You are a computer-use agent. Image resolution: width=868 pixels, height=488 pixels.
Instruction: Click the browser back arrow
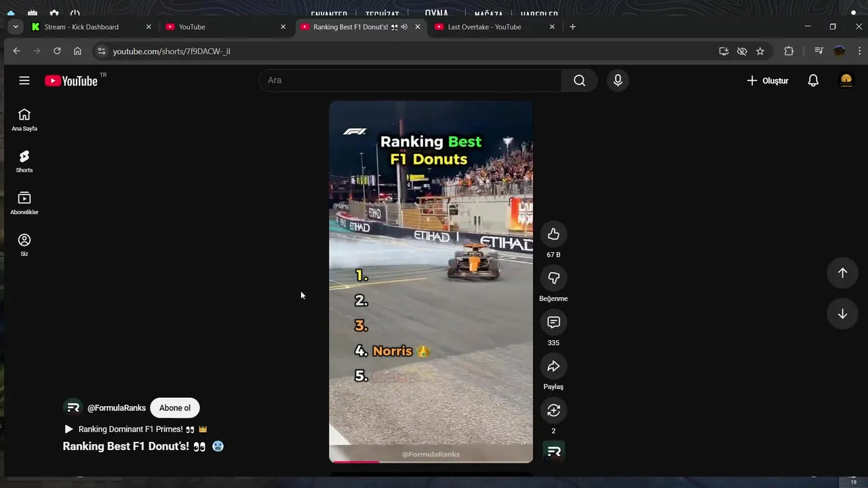16,51
